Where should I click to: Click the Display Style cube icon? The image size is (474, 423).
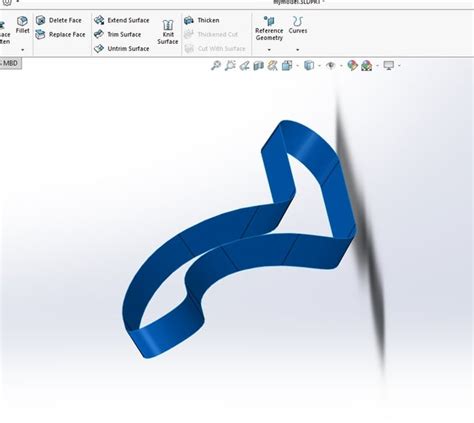[x=309, y=65]
